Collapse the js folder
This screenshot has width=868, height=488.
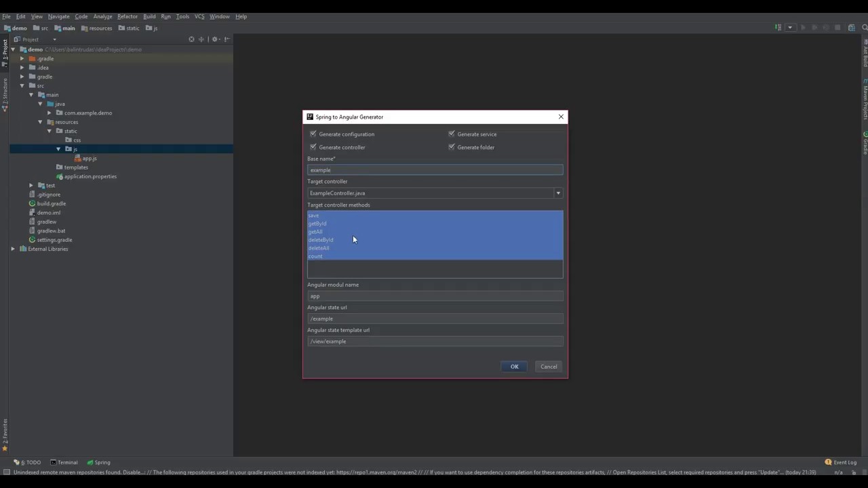coord(58,149)
